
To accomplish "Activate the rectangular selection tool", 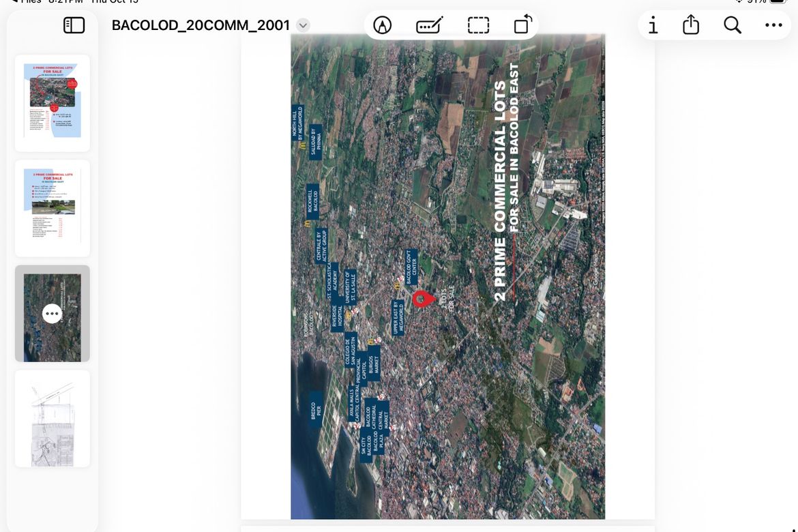I will [x=478, y=25].
